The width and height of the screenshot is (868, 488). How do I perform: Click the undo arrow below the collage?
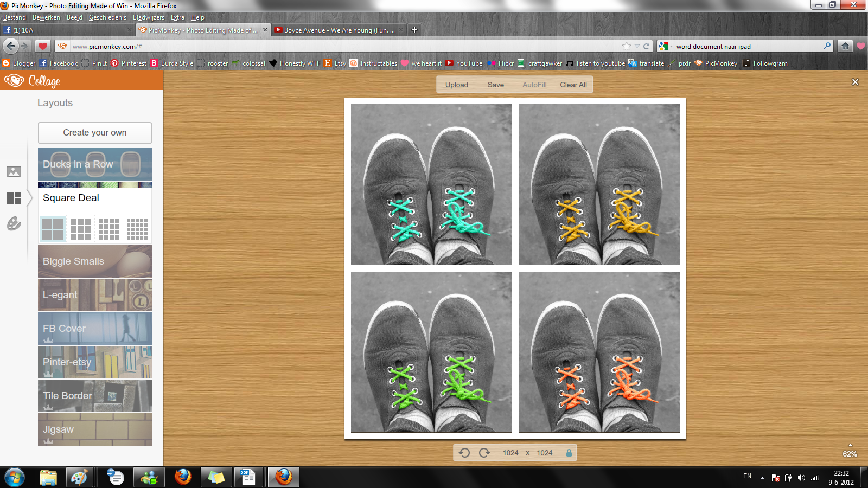(464, 453)
